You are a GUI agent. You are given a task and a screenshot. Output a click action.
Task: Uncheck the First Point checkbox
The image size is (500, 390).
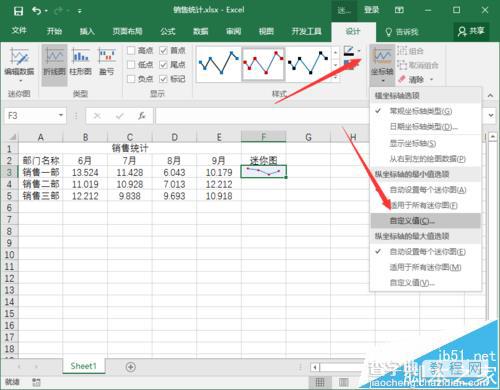tap(163, 50)
